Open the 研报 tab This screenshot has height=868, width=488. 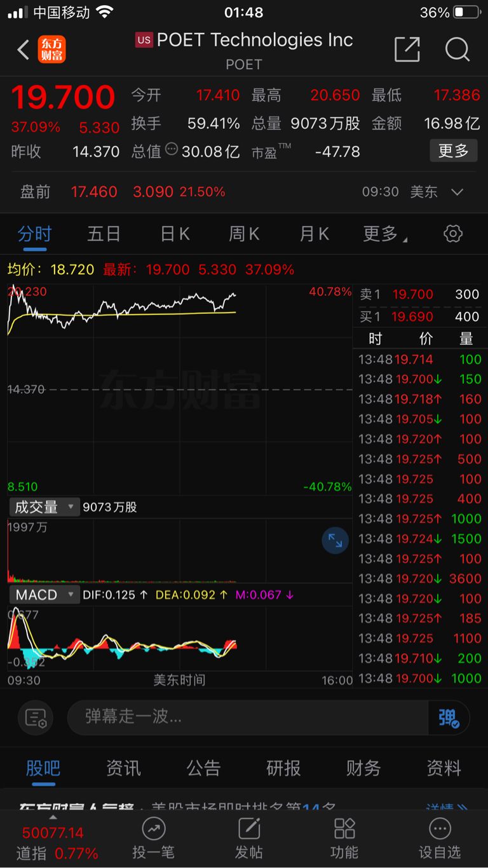[283, 768]
